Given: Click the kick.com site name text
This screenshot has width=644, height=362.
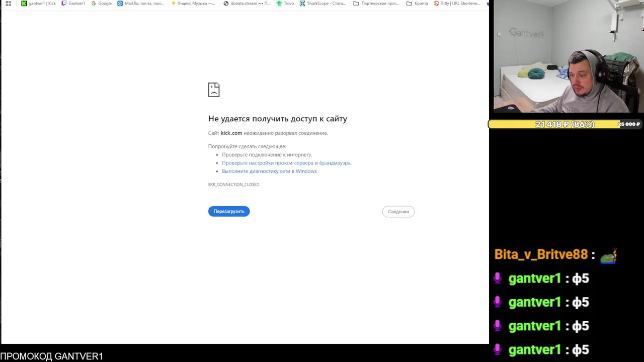Looking at the screenshot, I should [231, 133].
